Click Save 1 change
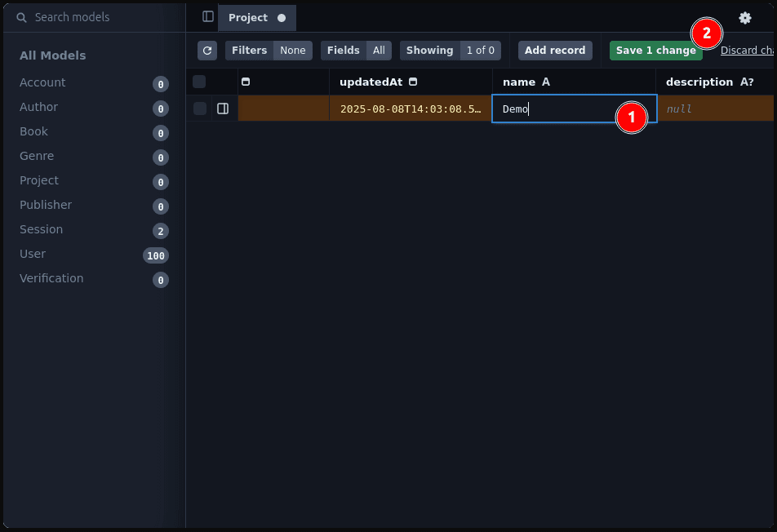777x532 pixels. point(655,51)
